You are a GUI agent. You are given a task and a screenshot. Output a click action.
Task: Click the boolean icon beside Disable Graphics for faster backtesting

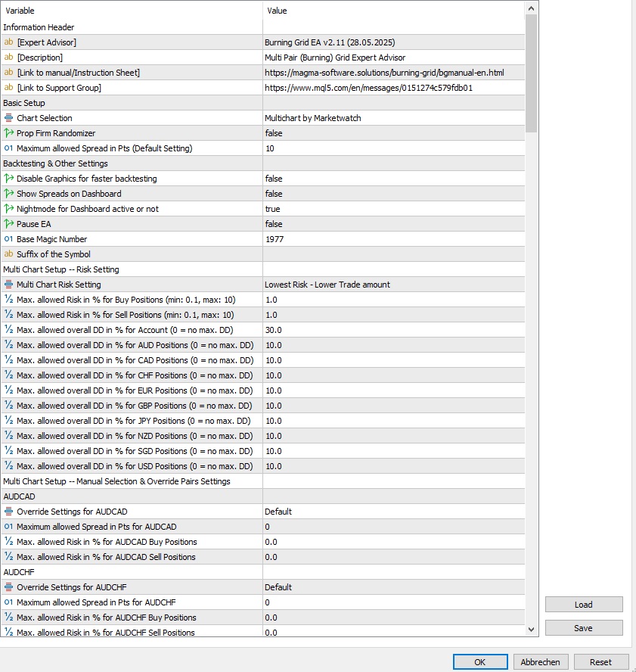coord(8,179)
